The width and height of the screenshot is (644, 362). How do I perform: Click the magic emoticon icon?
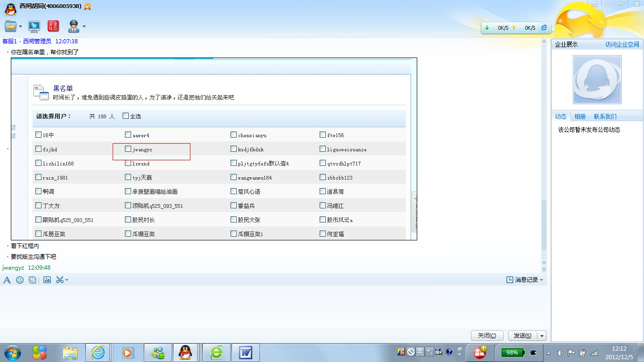point(33,280)
